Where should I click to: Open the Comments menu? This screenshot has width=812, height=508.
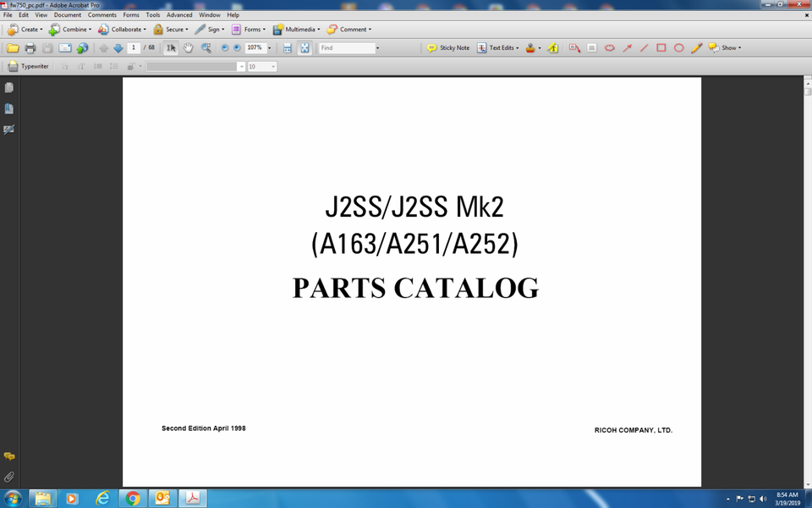click(x=102, y=15)
